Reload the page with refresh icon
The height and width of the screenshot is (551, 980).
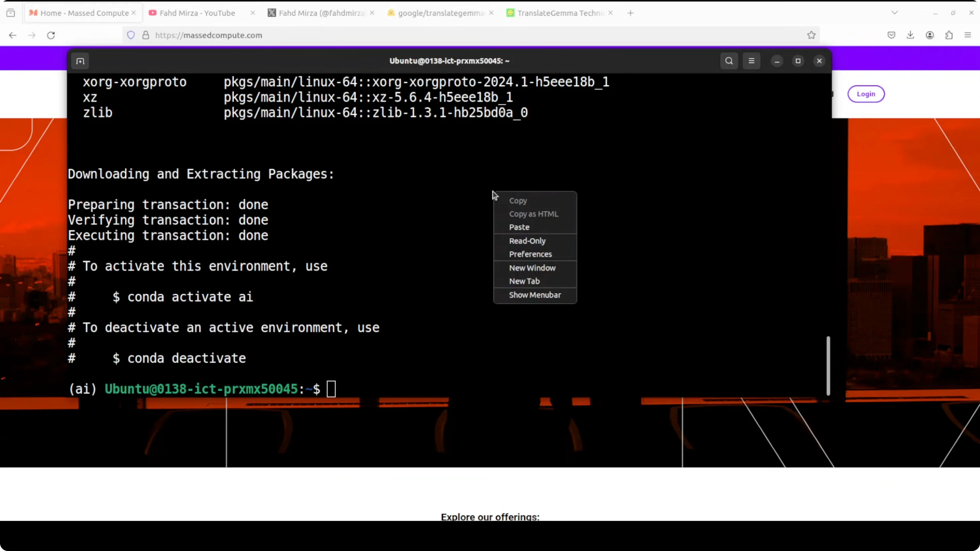(51, 35)
